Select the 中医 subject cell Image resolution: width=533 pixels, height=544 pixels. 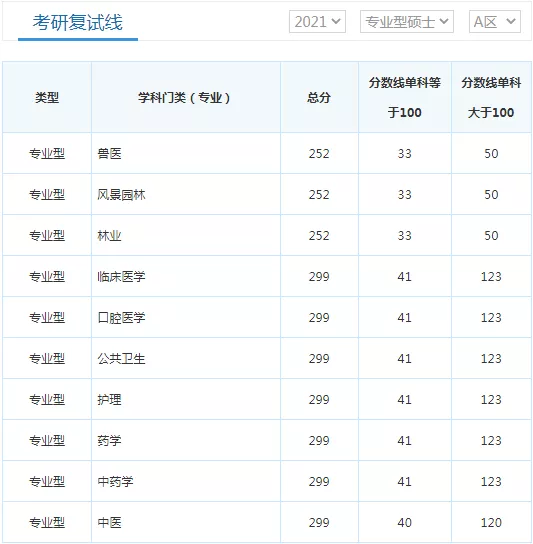[186, 522]
